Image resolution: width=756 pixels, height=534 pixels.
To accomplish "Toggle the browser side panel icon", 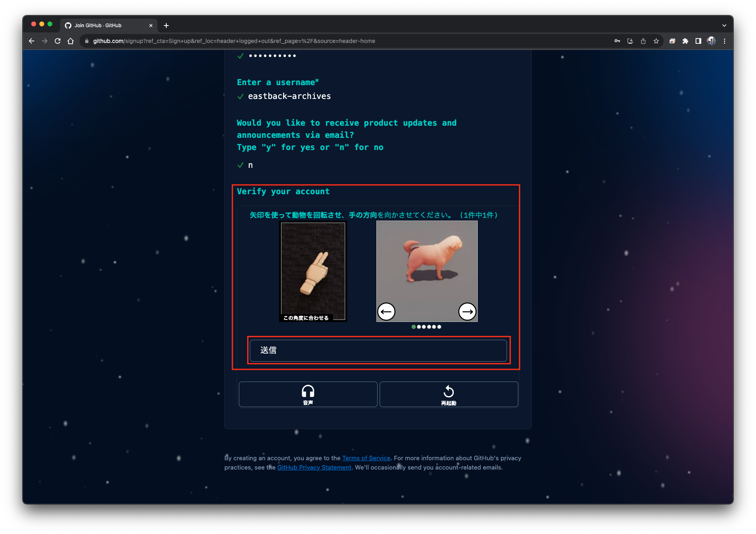I will pyautogui.click(x=698, y=41).
